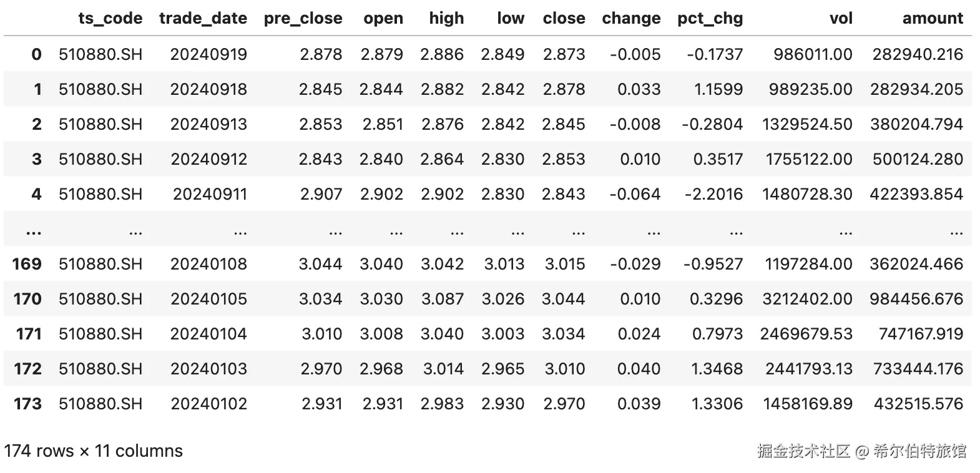Select the 984456.676 amount cell
Image resolution: width=980 pixels, height=473 pixels.
click(916, 299)
